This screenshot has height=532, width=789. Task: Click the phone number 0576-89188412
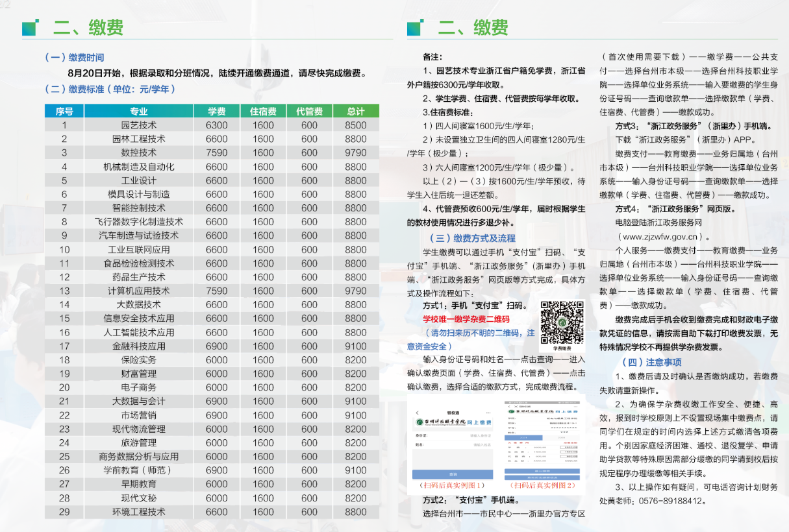pyautogui.click(x=673, y=501)
